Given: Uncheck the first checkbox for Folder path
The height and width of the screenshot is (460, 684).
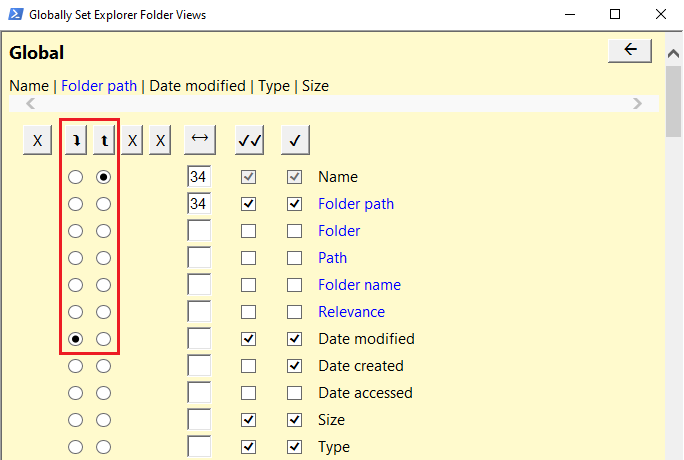Looking at the screenshot, I should point(249,204).
